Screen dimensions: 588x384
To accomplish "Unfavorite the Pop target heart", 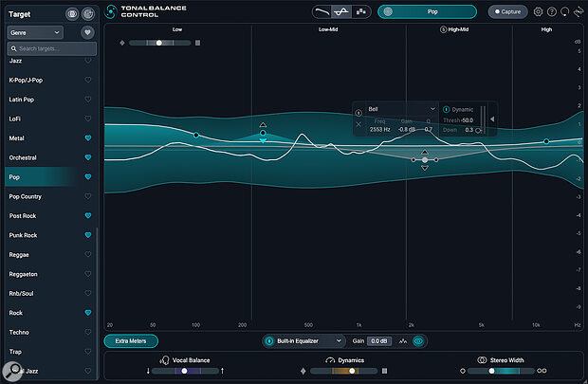I will (x=88, y=176).
